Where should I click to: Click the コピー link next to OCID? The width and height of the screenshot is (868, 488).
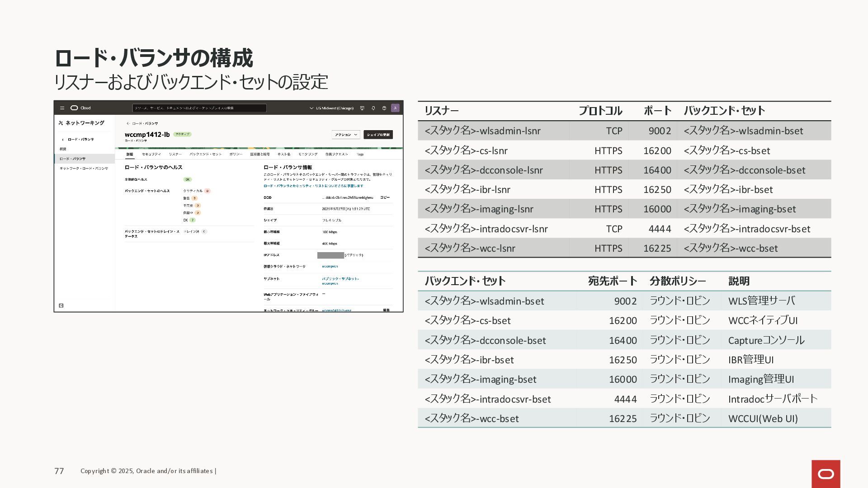click(384, 197)
